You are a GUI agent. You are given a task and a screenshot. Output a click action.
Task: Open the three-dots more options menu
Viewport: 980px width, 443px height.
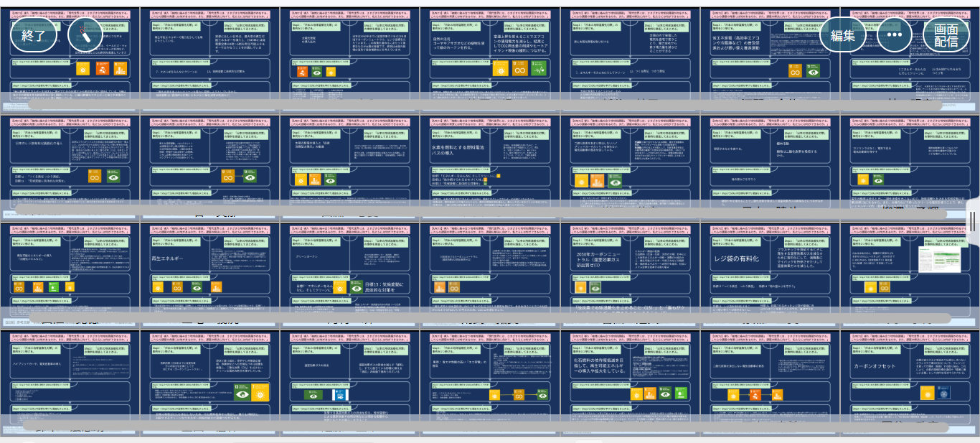click(x=895, y=34)
